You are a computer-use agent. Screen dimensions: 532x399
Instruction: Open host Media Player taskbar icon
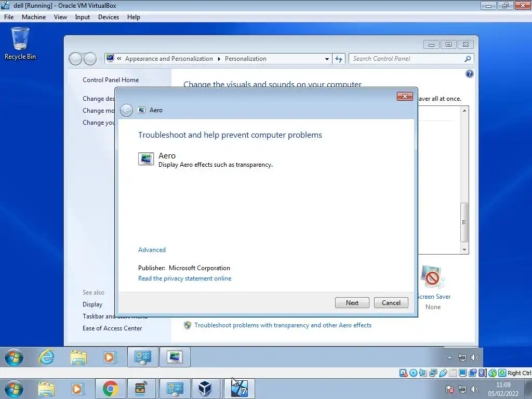coord(77,389)
